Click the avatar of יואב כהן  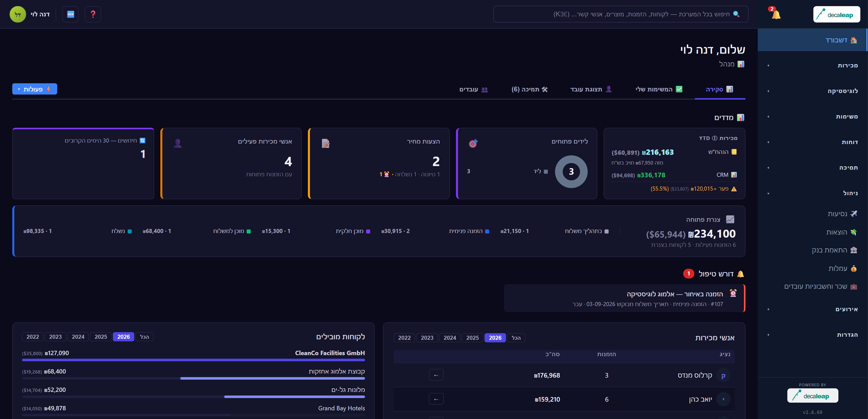(x=723, y=399)
